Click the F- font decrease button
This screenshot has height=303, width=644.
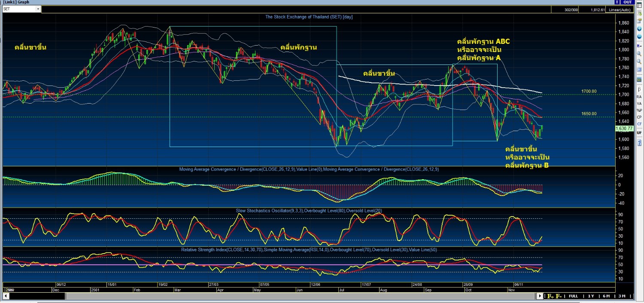coord(559,296)
